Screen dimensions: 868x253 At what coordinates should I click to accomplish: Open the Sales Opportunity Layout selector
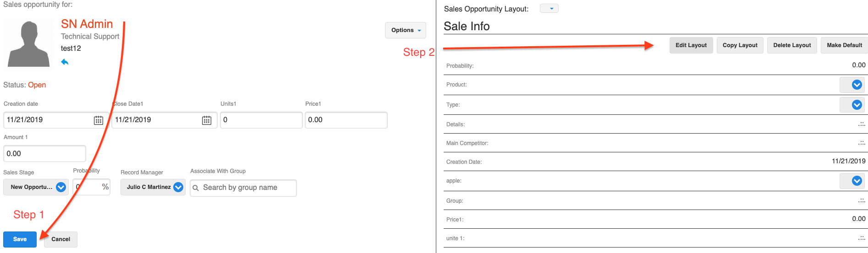pyautogui.click(x=549, y=9)
